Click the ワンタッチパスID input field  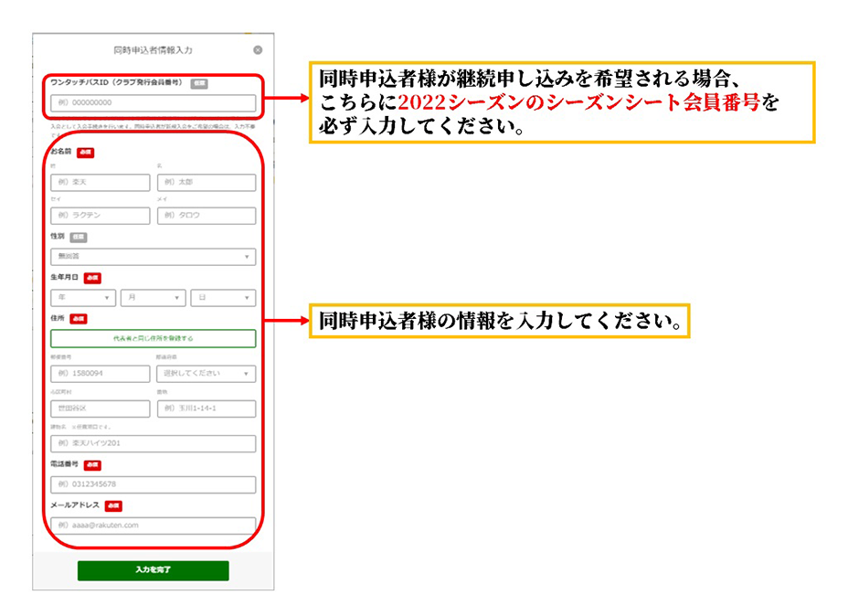(153, 103)
